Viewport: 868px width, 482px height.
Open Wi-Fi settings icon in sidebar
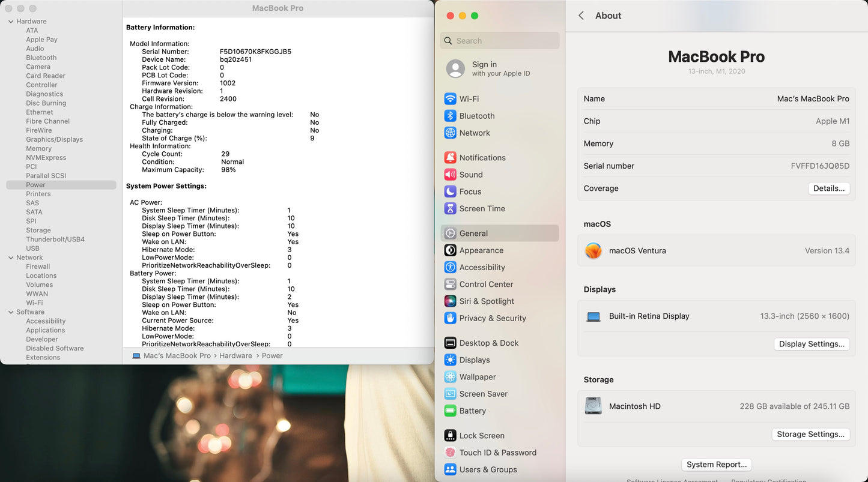point(450,99)
